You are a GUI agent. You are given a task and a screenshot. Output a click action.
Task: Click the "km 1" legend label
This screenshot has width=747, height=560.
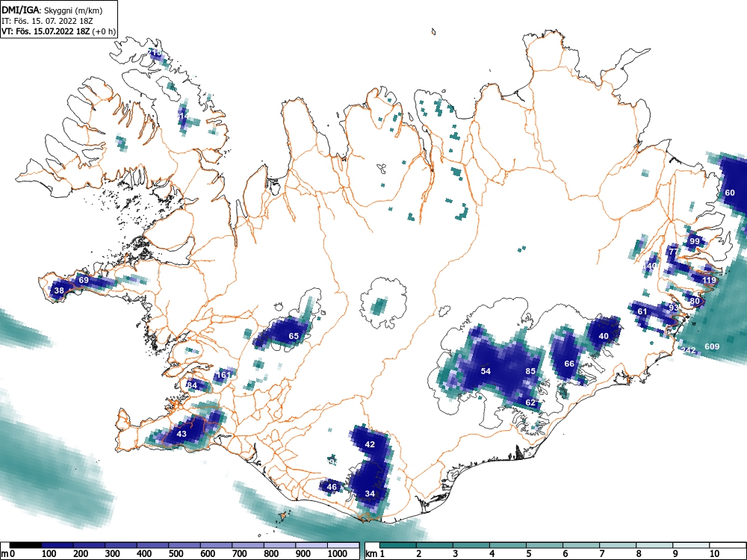(x=376, y=554)
